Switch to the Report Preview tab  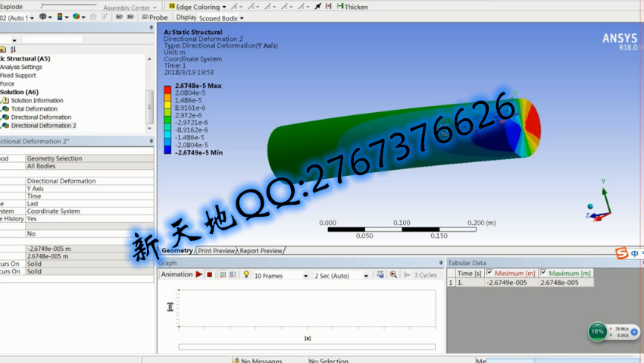(x=261, y=251)
